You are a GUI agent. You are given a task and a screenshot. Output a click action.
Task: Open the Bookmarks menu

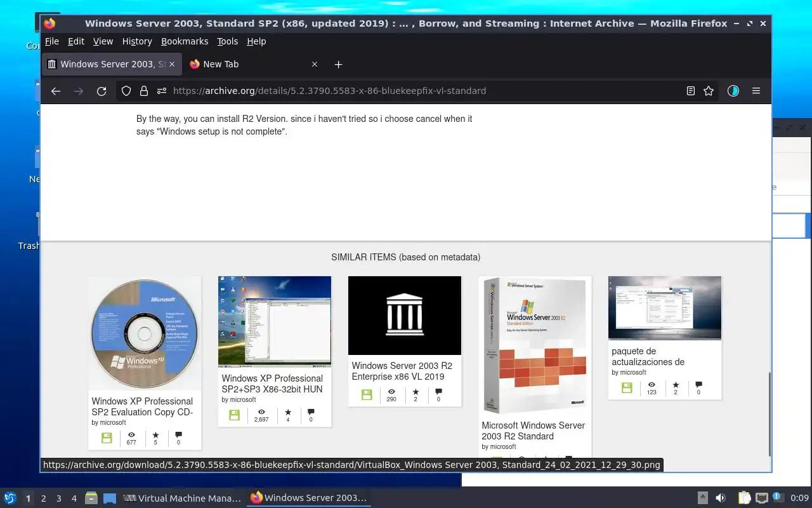point(185,41)
